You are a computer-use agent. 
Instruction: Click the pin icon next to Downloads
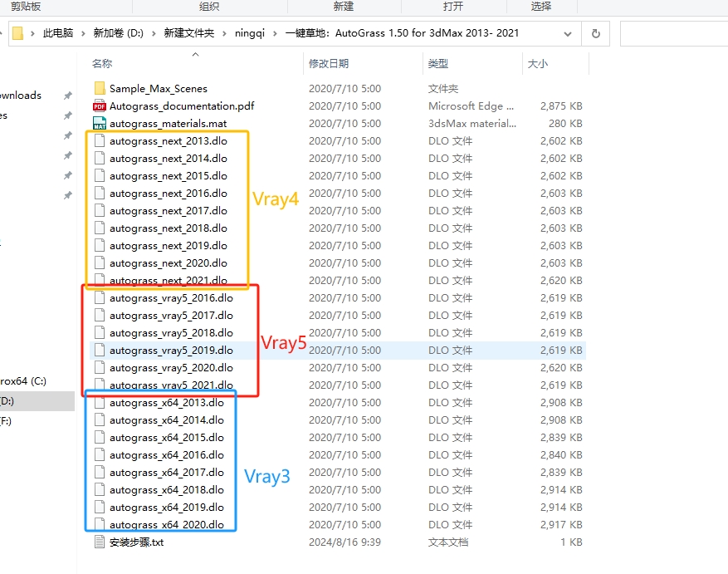pyautogui.click(x=68, y=96)
